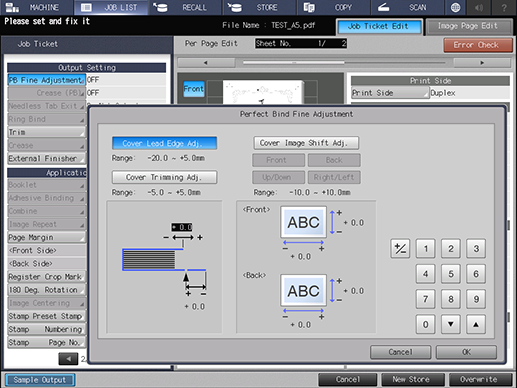Open the RECALL tab

click(186, 7)
